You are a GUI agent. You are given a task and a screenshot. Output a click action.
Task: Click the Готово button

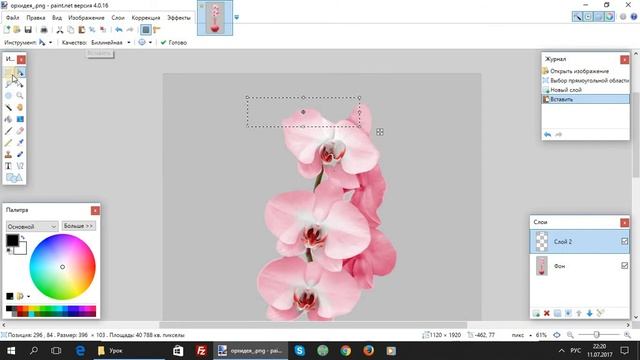[173, 42]
